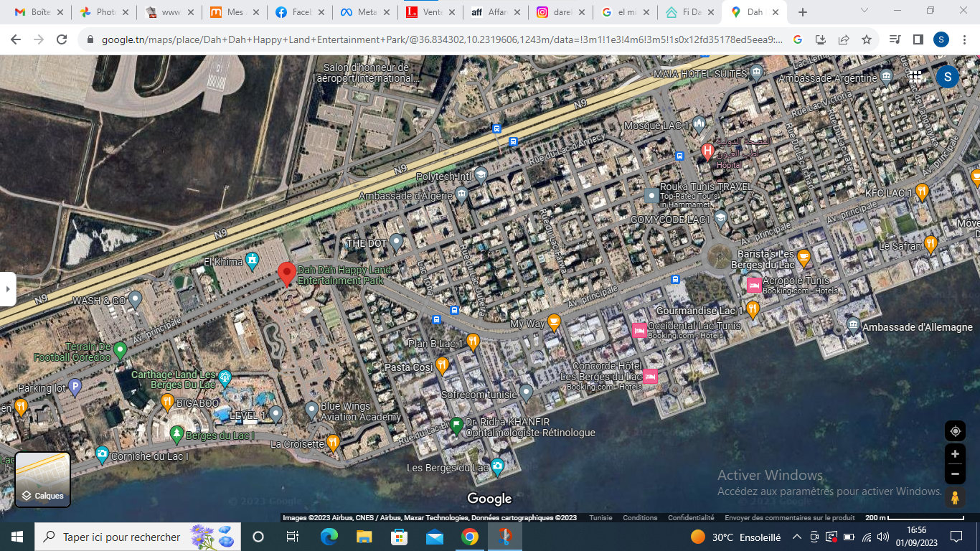Open Concorde Hôtel Les Berges du Lac marker
This screenshot has height=551, width=980.
pos(651,377)
